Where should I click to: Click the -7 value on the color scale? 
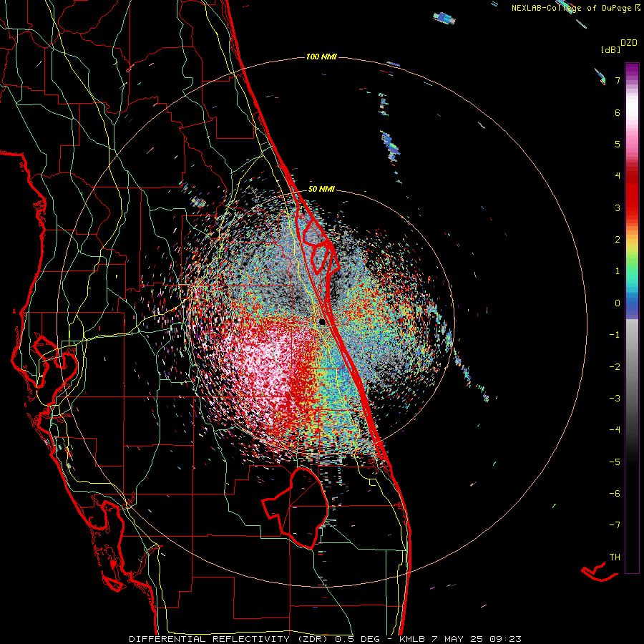pyautogui.click(x=615, y=525)
